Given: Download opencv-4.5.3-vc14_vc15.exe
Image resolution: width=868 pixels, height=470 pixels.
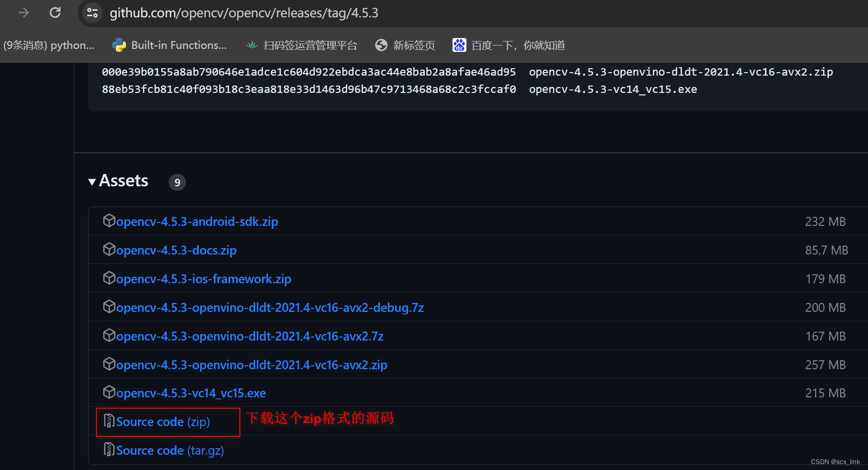Looking at the screenshot, I should tap(191, 393).
